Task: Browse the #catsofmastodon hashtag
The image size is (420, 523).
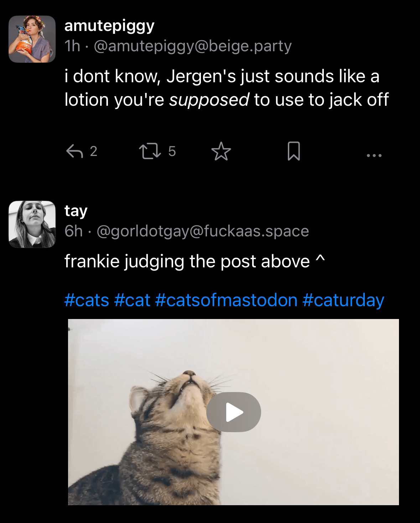Action: click(226, 300)
